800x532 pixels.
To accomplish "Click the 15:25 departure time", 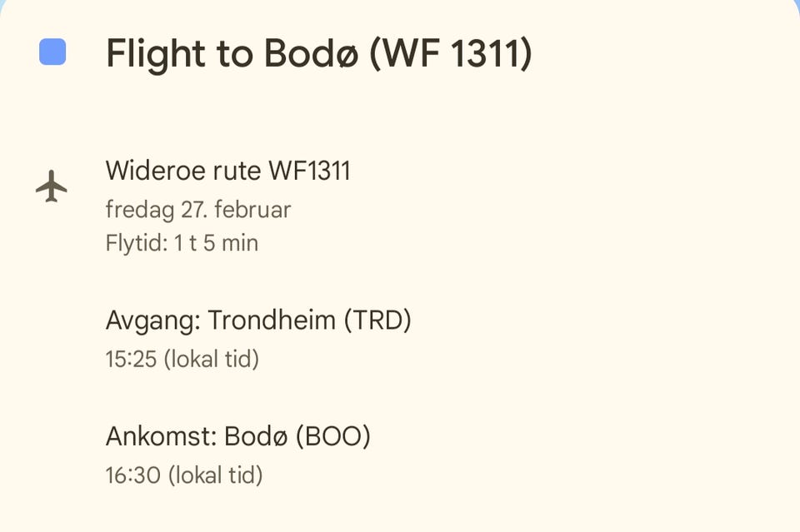I will pos(130,360).
